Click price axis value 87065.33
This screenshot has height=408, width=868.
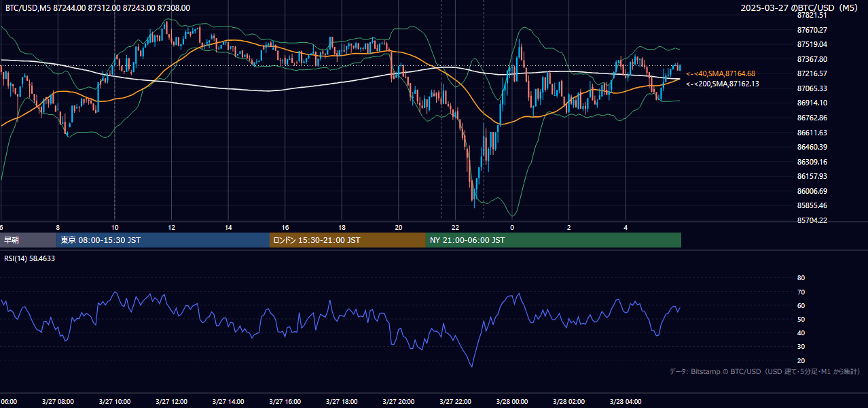click(x=812, y=88)
